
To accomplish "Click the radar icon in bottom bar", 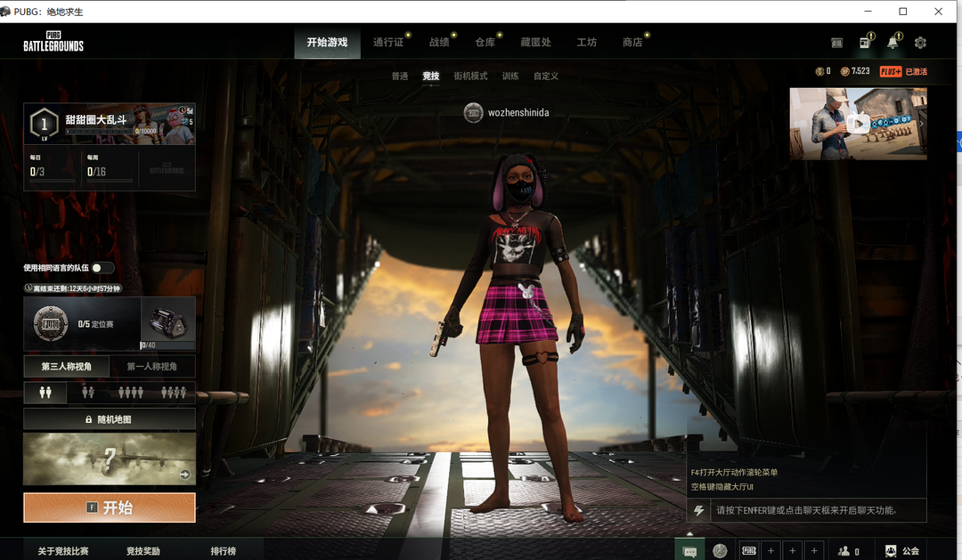I will tap(720, 551).
